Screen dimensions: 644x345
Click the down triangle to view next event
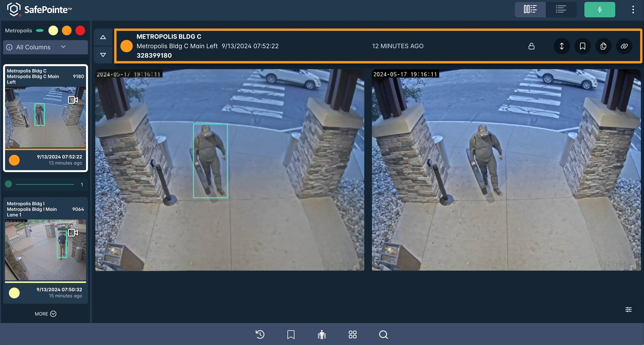point(103,55)
